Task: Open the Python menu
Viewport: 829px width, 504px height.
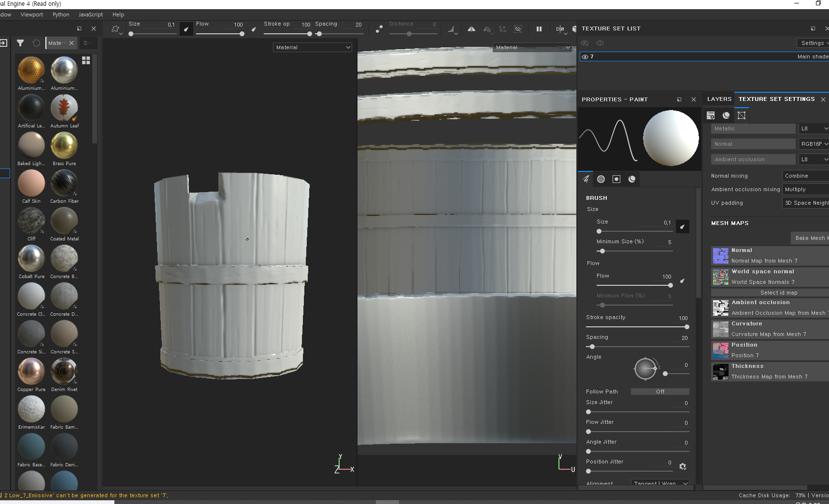Action: (x=61, y=14)
